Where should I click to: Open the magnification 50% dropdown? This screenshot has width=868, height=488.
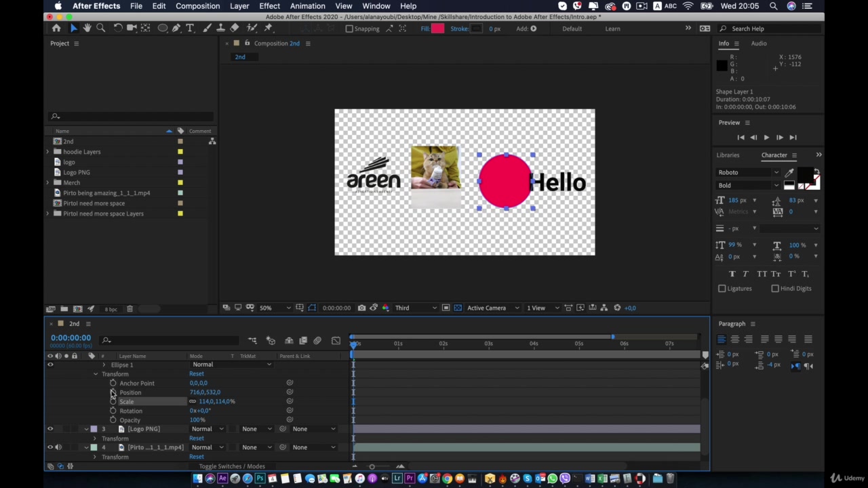(x=275, y=308)
